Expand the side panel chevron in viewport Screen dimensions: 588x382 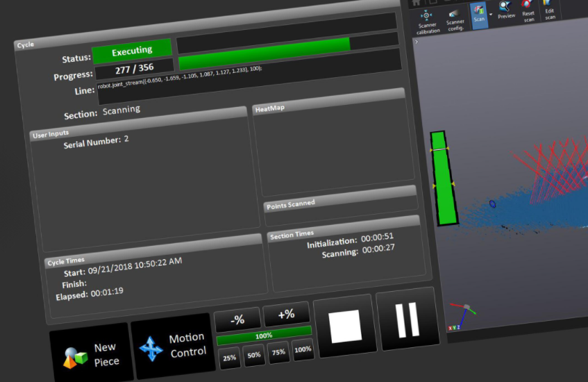pos(417,42)
